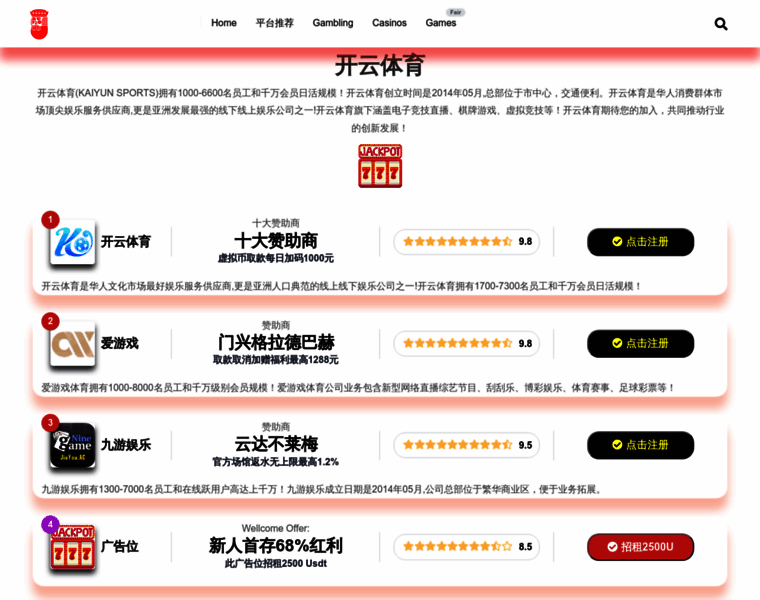760x600 pixels.
Task: Click the rank 1 badge
Action: tap(50, 220)
